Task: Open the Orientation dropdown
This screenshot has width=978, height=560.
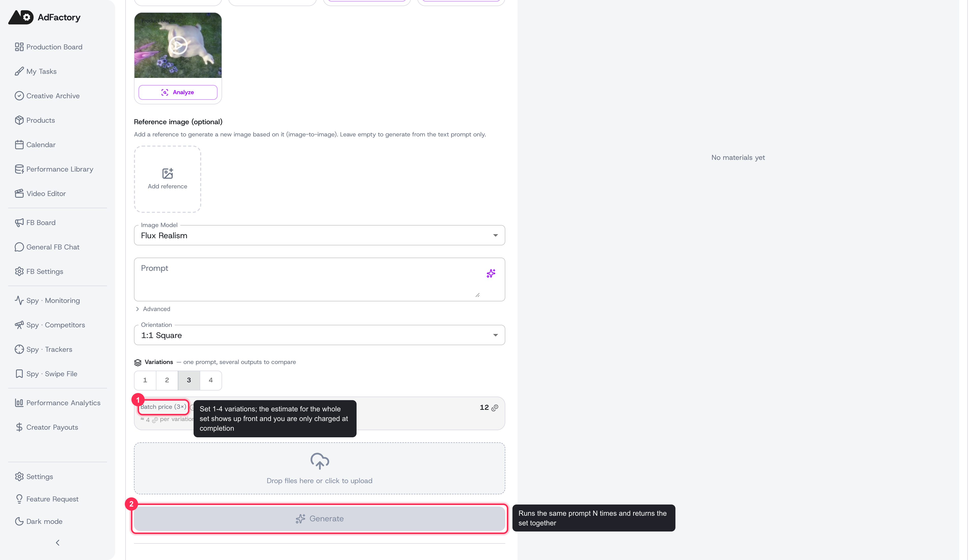Action: (x=319, y=335)
